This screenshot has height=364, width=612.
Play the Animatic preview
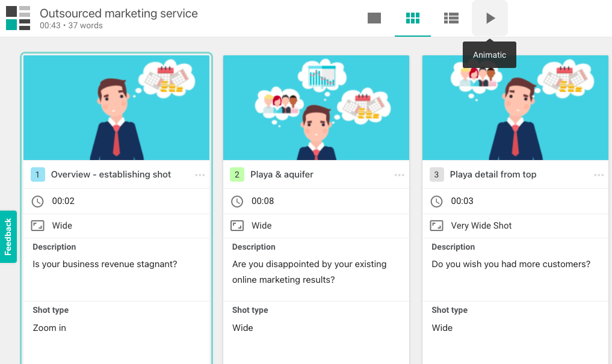click(490, 18)
